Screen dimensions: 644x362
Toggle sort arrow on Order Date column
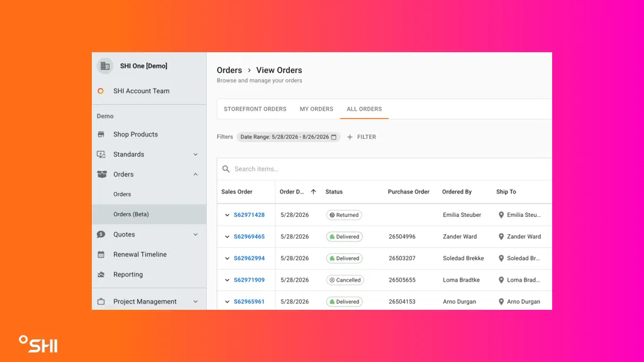point(313,192)
